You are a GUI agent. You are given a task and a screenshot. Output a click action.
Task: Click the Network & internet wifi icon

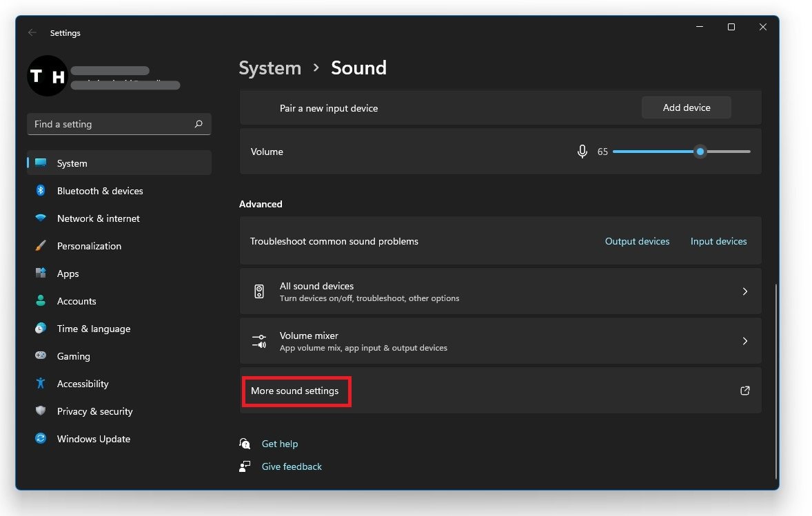(41, 218)
